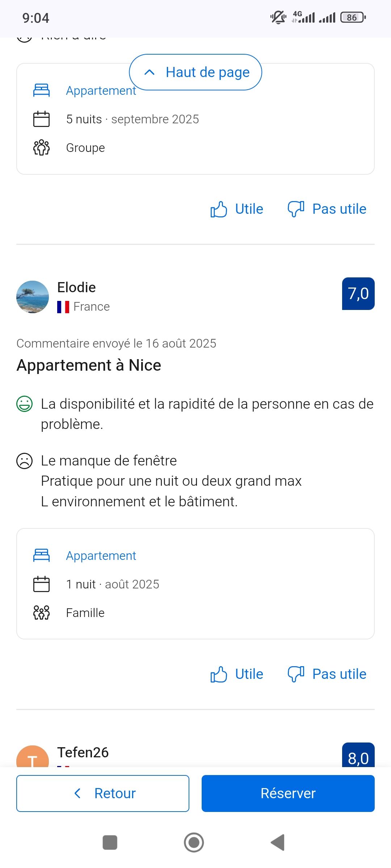The width and height of the screenshot is (391, 868).
Task: Tap the bed icon in the 1 nuit card
Action: click(41, 556)
